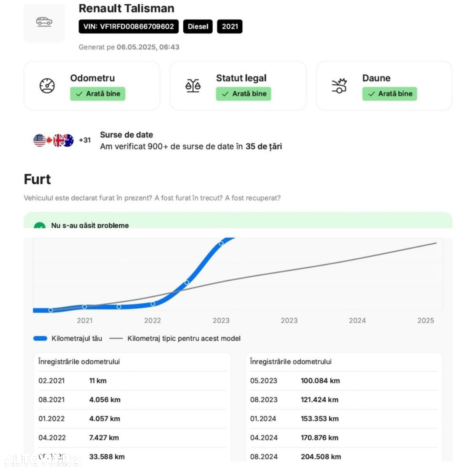Click the 08.2021 date entry
Viewport: 476px width, 468px height.
[x=52, y=400]
